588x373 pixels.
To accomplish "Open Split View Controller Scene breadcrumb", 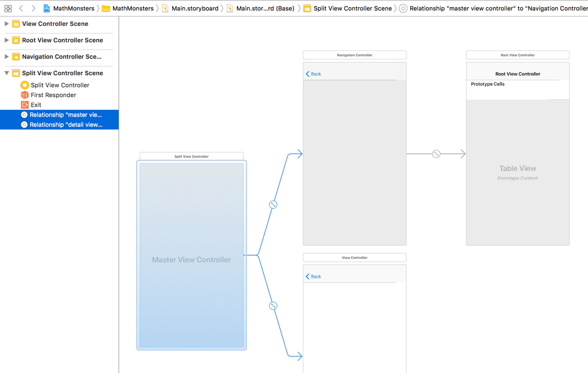I will point(348,8).
